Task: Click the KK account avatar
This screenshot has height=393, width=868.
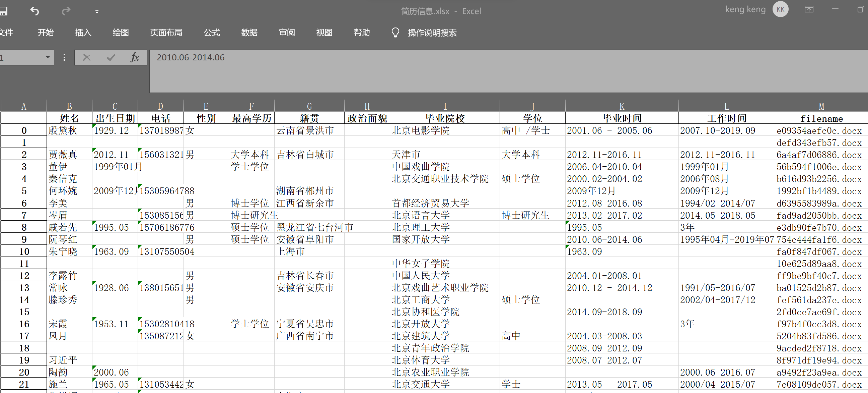Action: click(x=781, y=9)
